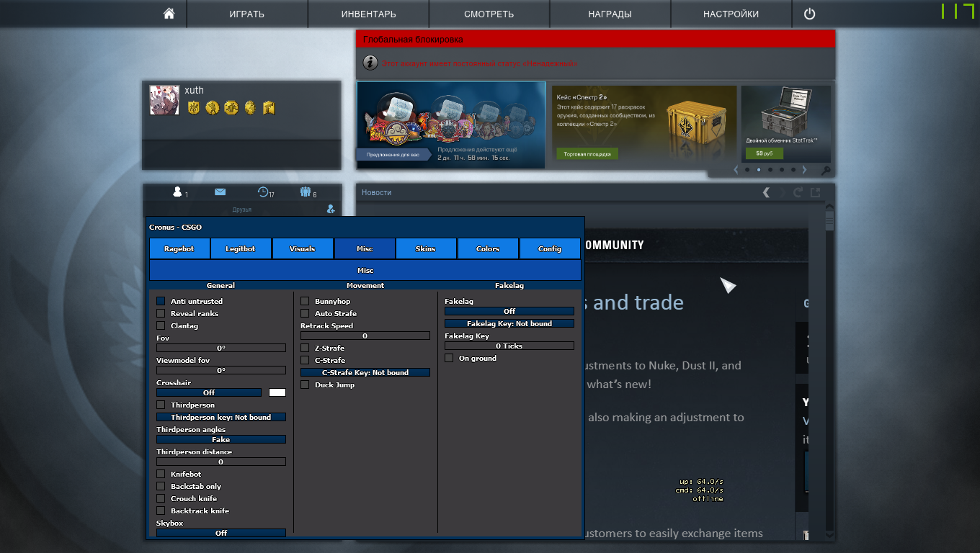The image size is (980, 553).
Task: Enable the Clantag checkbox
Action: 161,325
